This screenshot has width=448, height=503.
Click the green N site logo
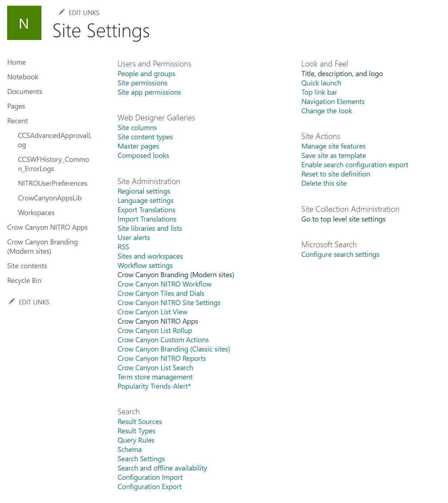pos(24,23)
